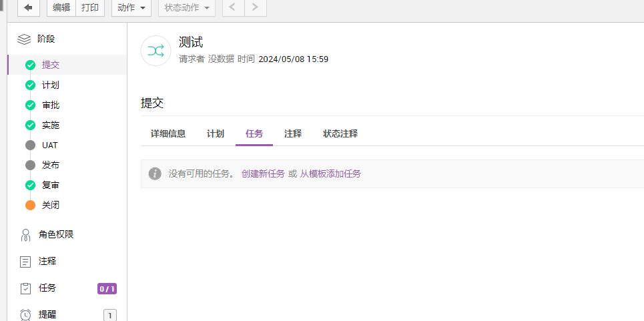Open the 阶段 layers icon

point(24,39)
